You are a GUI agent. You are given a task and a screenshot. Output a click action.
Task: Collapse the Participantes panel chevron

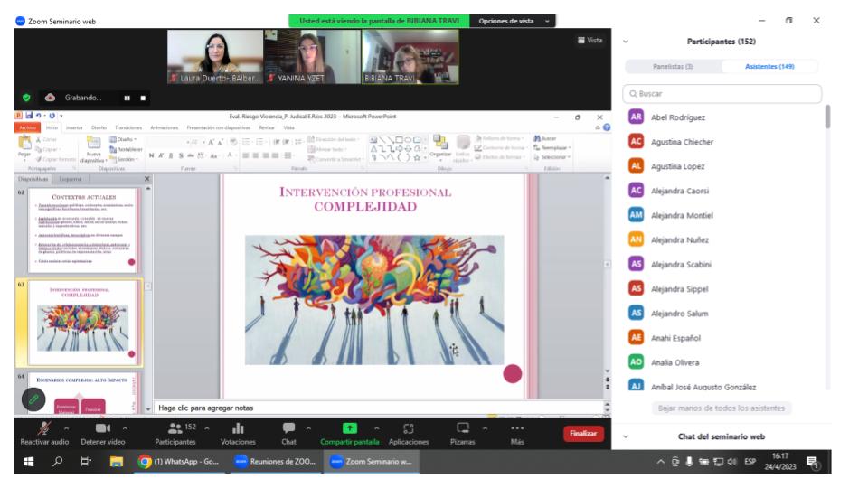coord(626,42)
